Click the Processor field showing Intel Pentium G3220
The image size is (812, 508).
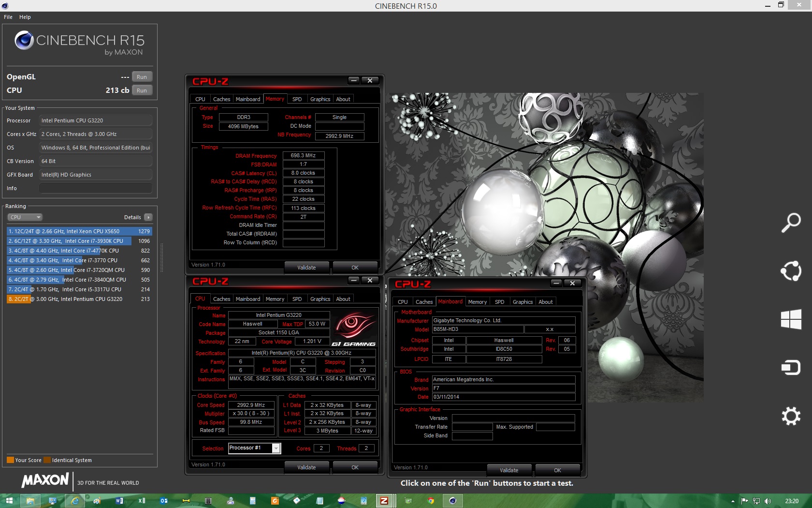pos(96,120)
